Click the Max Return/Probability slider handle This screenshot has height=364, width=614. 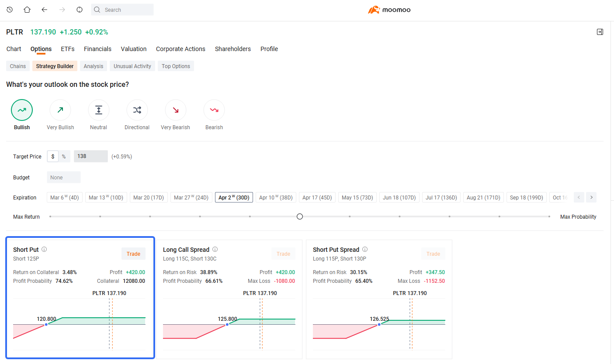pos(300,216)
